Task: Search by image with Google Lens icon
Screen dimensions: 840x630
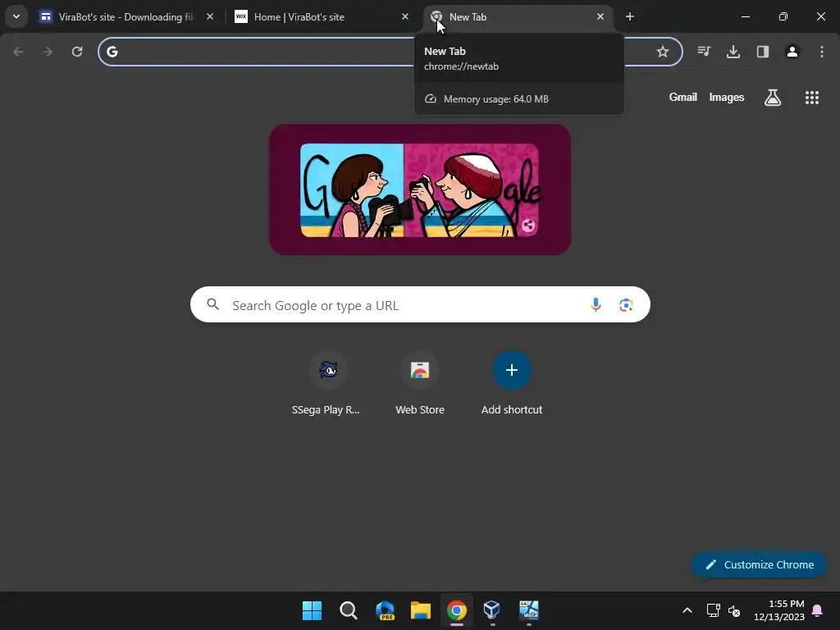Action: [x=626, y=305]
